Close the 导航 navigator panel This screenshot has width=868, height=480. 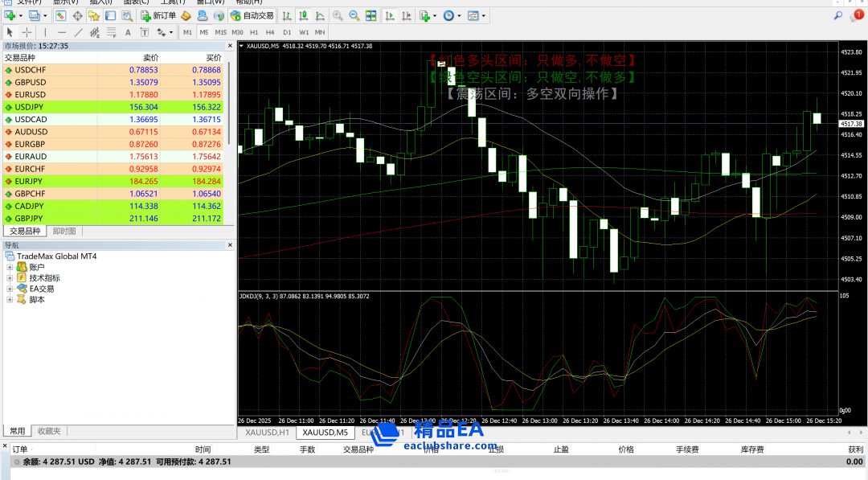coord(230,245)
